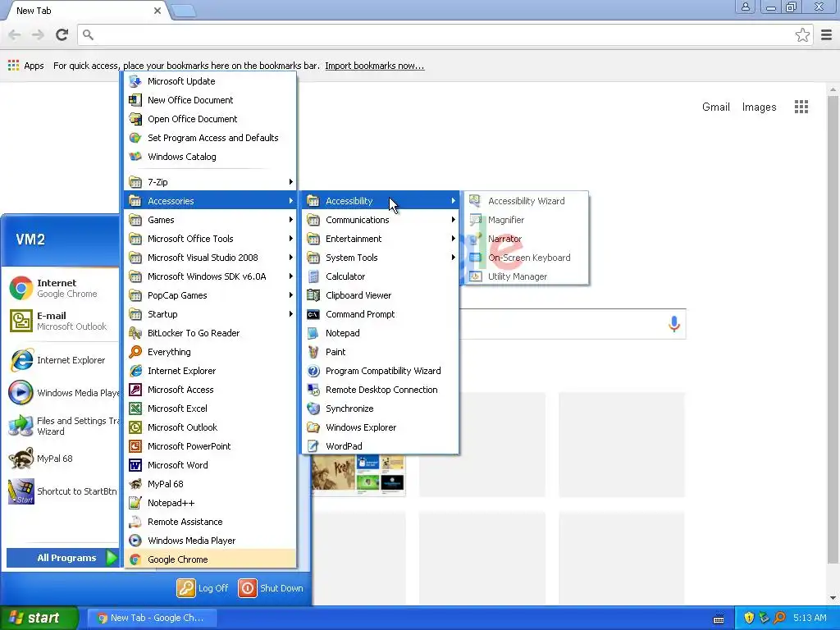The image size is (840, 630).
Task: Expand the Startup folder
Action: coord(210,314)
